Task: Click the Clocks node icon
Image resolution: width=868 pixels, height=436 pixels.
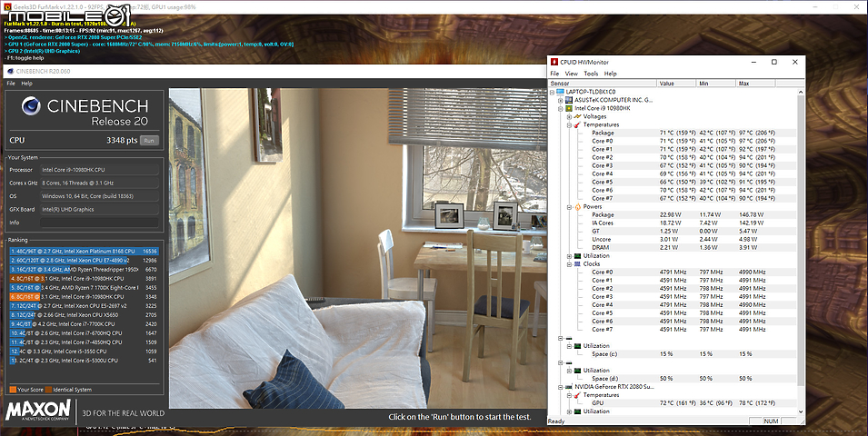Action: (x=577, y=264)
